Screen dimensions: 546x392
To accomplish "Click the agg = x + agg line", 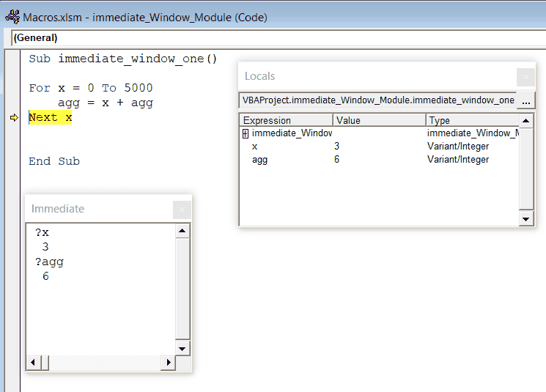I will pyautogui.click(x=106, y=103).
